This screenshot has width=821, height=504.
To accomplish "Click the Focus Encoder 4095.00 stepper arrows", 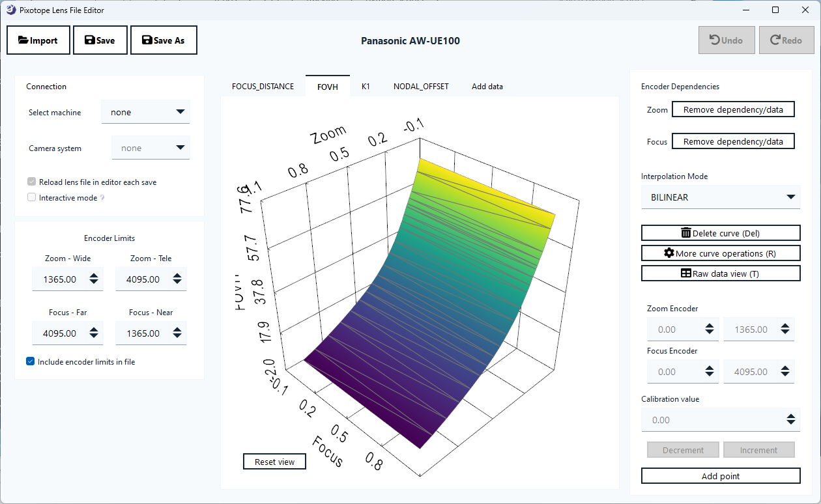I will click(786, 372).
